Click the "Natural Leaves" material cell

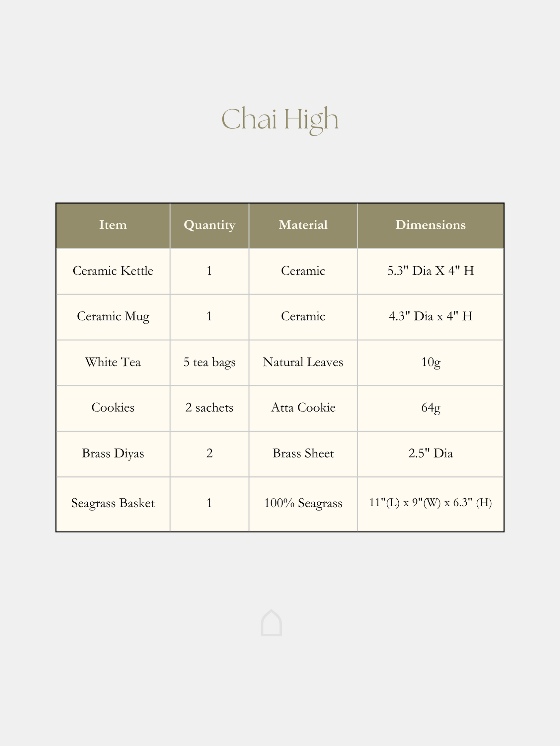(303, 362)
